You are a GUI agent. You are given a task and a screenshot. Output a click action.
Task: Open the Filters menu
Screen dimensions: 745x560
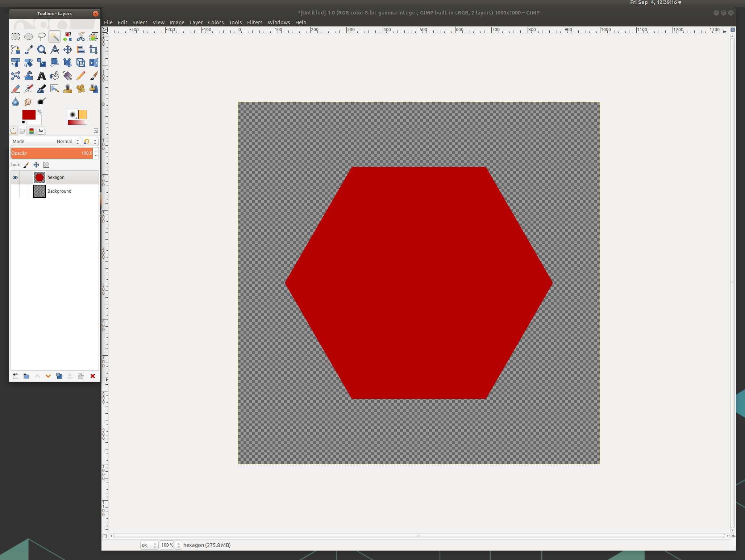(x=255, y=22)
